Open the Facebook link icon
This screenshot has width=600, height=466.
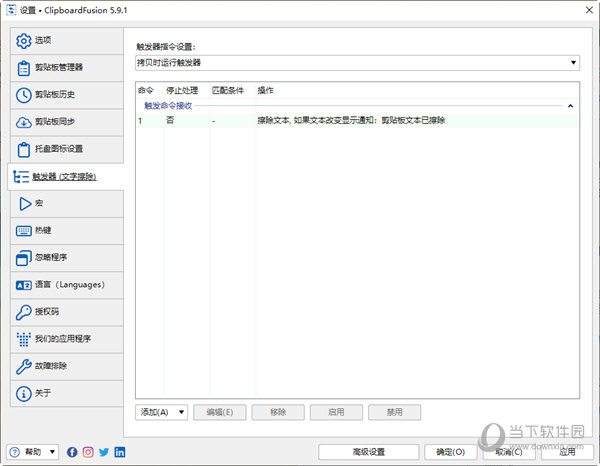click(72, 452)
